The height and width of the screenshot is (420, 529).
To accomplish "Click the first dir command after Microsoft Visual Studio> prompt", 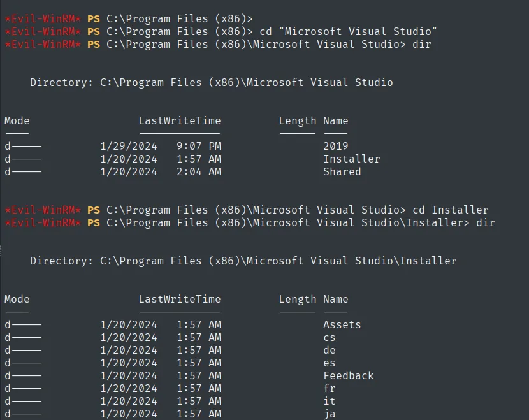I will [422, 44].
